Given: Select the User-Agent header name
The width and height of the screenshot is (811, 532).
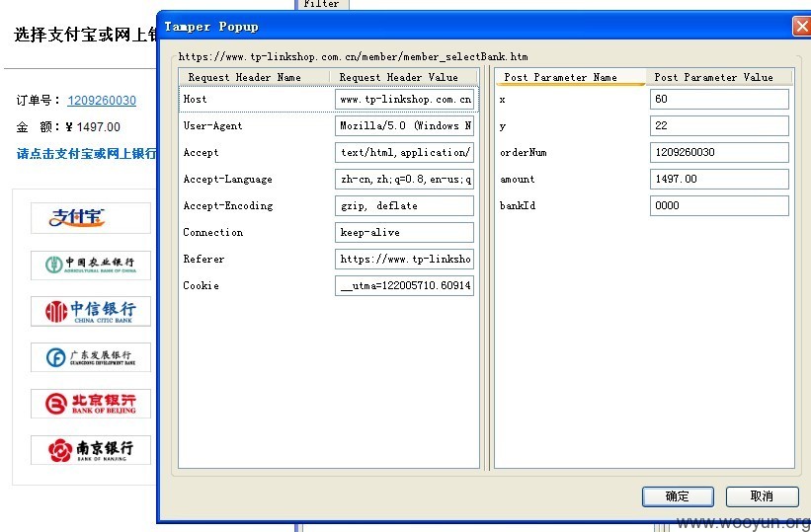Looking at the screenshot, I should coord(212,125).
